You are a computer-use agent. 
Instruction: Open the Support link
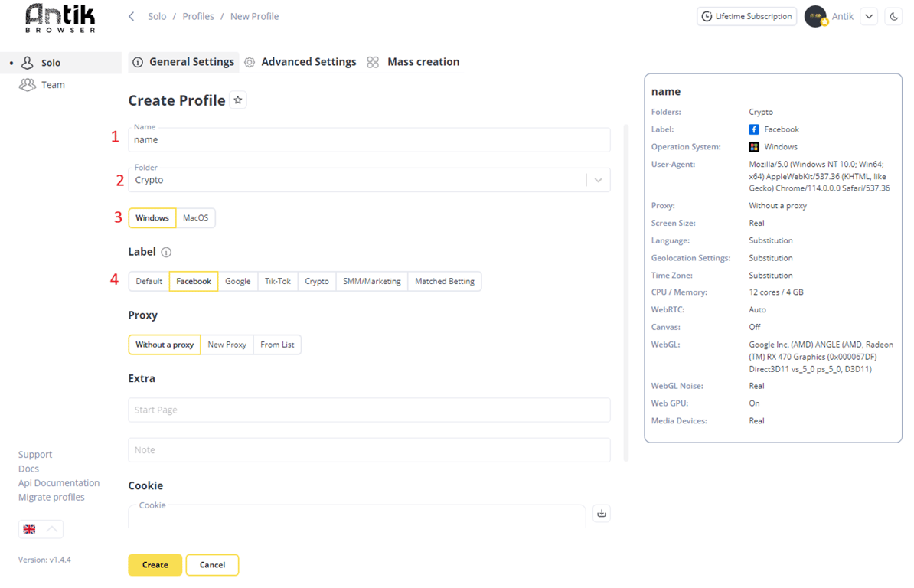coord(35,455)
